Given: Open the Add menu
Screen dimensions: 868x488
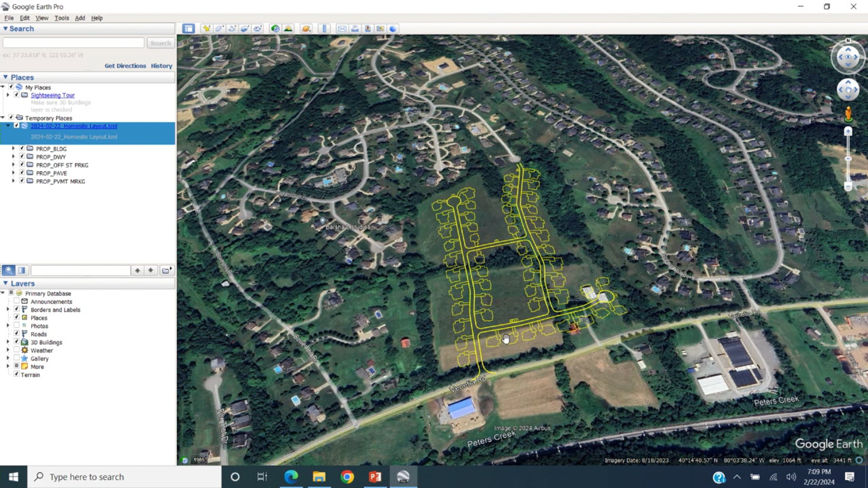Looking at the screenshot, I should tap(80, 18).
